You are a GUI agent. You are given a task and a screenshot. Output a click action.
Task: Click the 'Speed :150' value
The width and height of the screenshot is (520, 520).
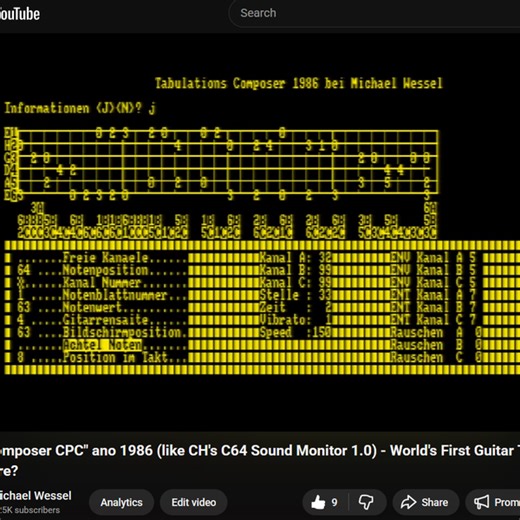click(x=295, y=333)
